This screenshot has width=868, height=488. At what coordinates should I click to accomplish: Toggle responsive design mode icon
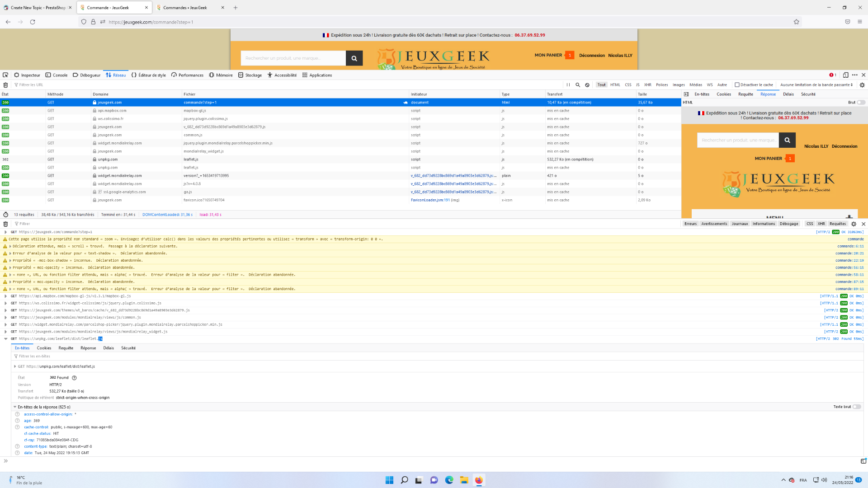click(x=845, y=75)
